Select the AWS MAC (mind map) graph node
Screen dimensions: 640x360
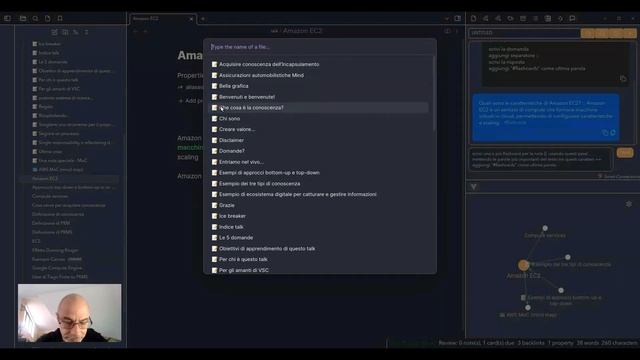tap(528, 307)
